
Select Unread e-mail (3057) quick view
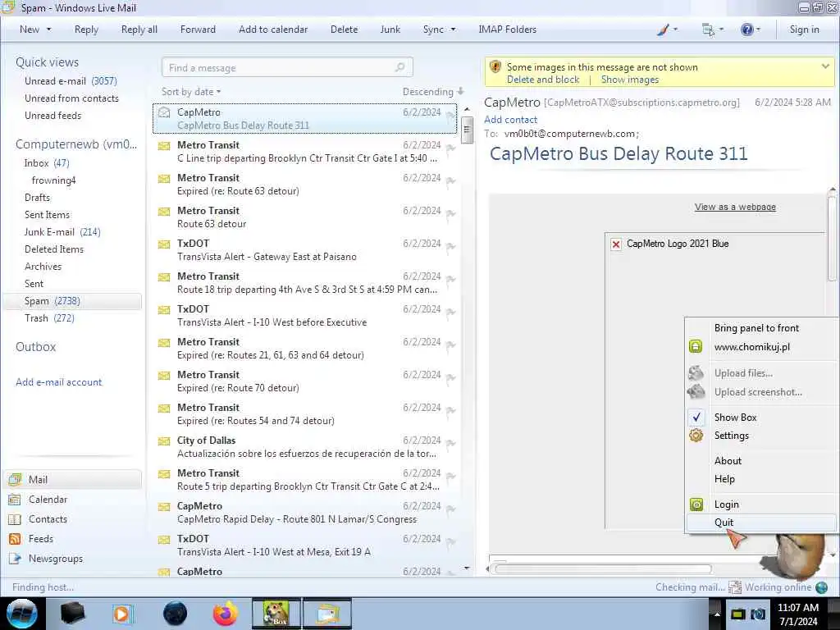point(71,81)
